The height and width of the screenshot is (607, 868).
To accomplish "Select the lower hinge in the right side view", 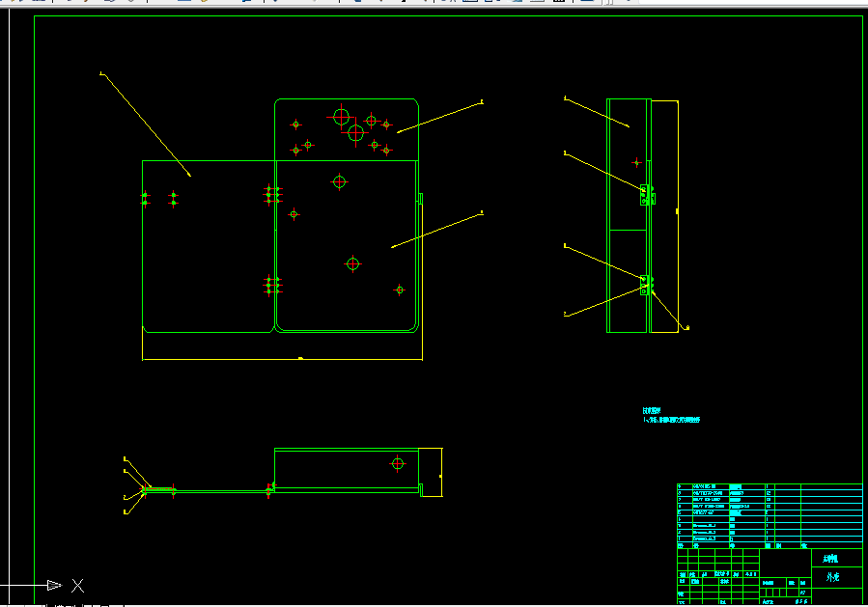I will point(646,285).
